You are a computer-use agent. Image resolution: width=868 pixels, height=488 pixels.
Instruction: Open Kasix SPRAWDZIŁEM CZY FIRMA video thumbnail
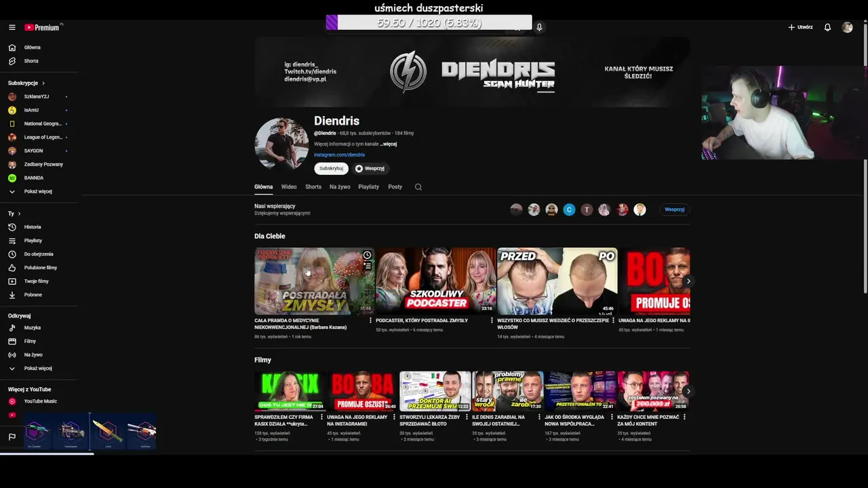pos(290,391)
